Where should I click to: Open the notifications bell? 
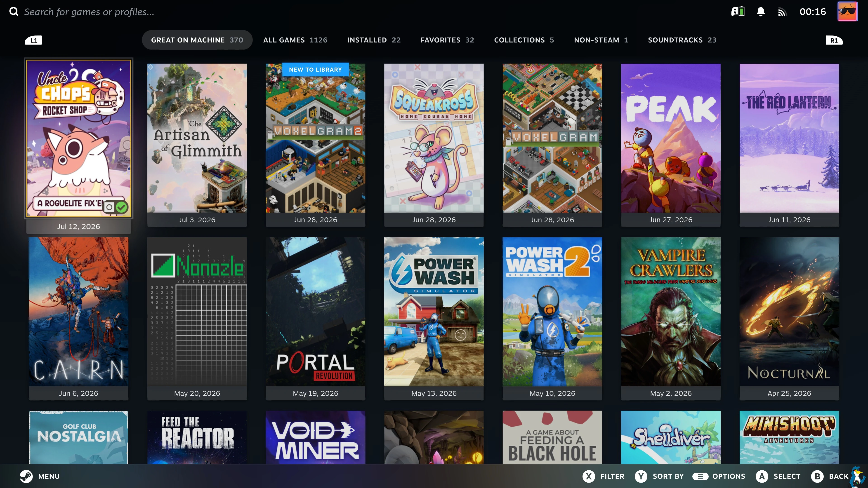pyautogui.click(x=760, y=12)
